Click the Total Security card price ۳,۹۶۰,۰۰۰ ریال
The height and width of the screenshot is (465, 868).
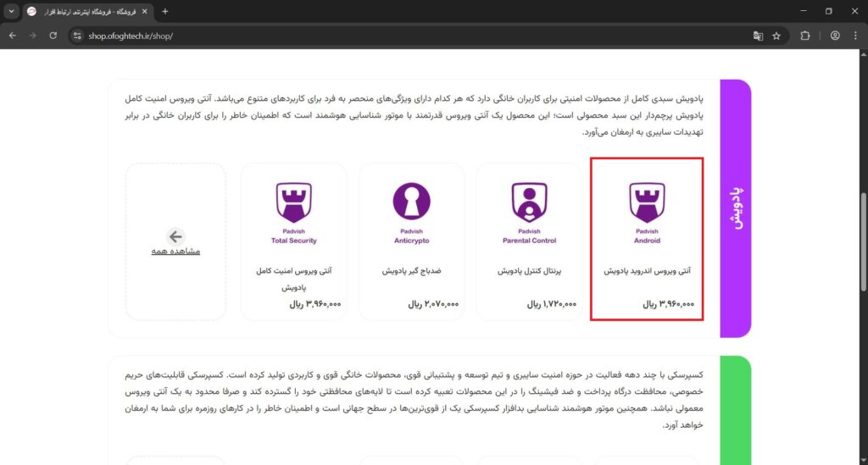[315, 304]
